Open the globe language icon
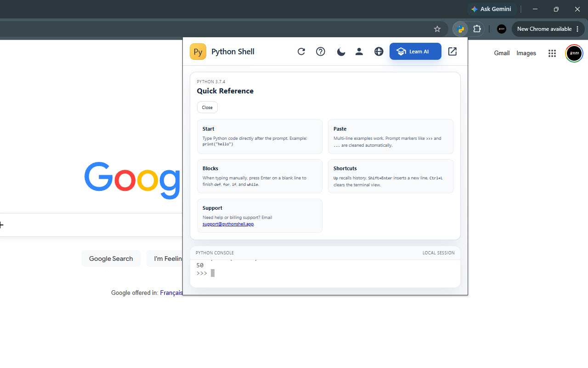 [x=379, y=52]
